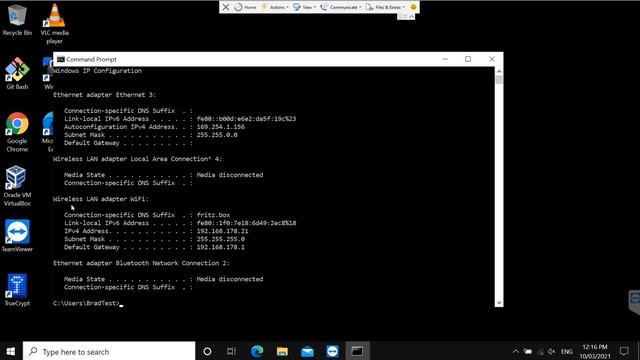Open Task View on the taskbar
The image size is (640, 360).
231,351
